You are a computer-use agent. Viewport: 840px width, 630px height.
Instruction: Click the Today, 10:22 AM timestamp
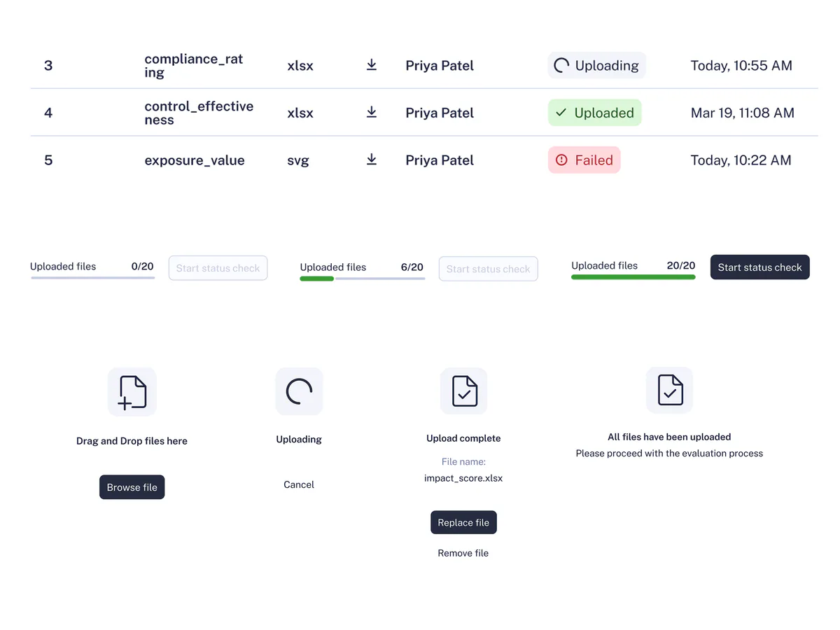(x=741, y=160)
